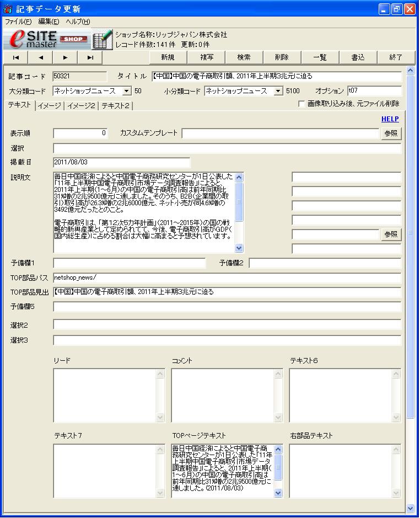Click the 選択 input field
This screenshot has width=420, height=518.
227,148
